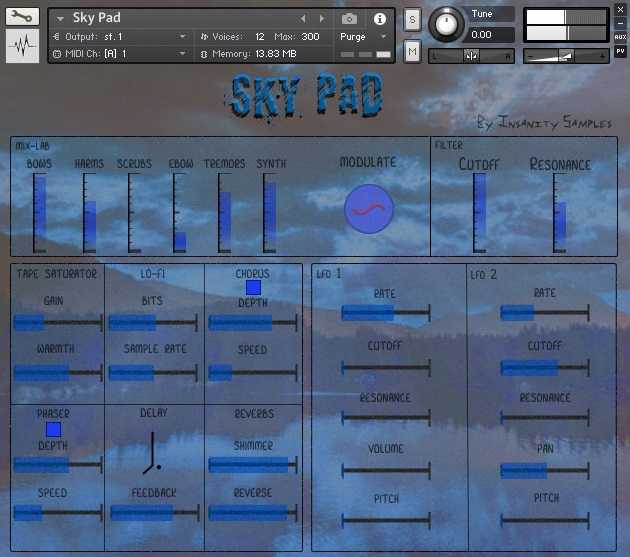This screenshot has width=630, height=557.
Task: Set the Lo-Fi Sample Rate slider
Action: (x=153, y=373)
